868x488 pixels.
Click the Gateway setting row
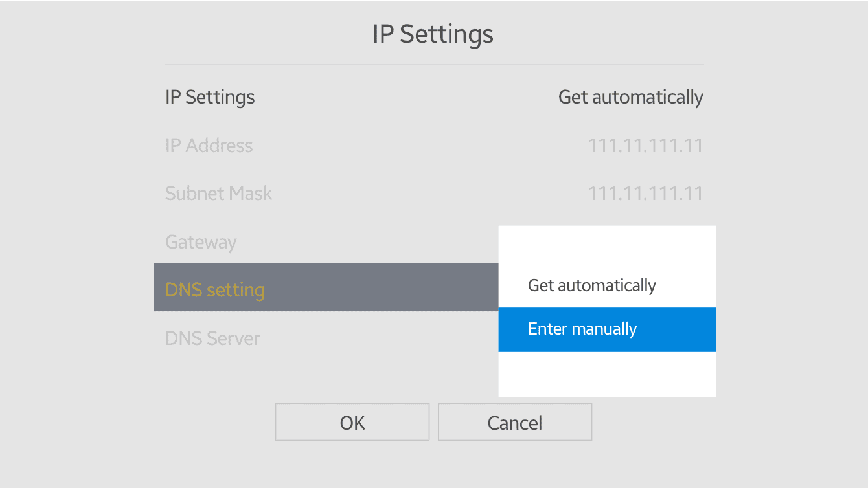tap(201, 241)
